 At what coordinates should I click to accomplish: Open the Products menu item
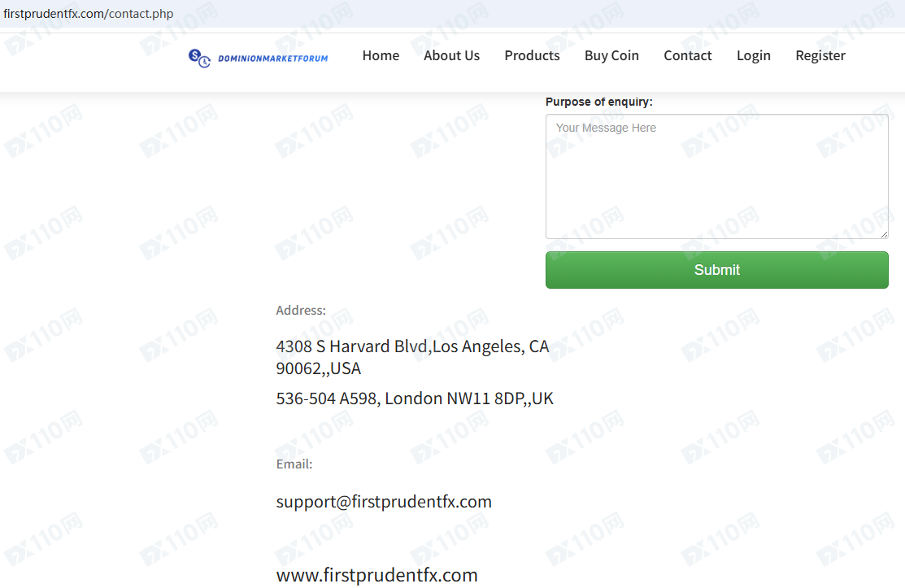[x=532, y=55]
